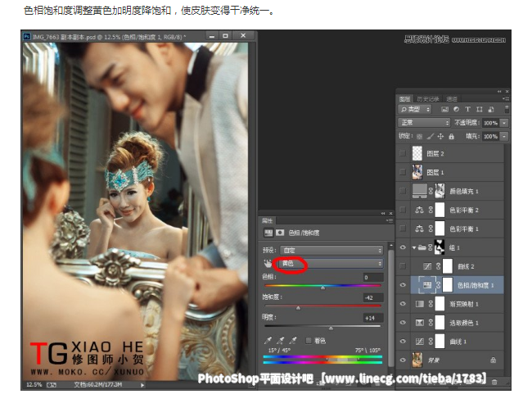Select the subtract-from-sample eyedropper
Screen dimensions: 532x394
point(293,340)
